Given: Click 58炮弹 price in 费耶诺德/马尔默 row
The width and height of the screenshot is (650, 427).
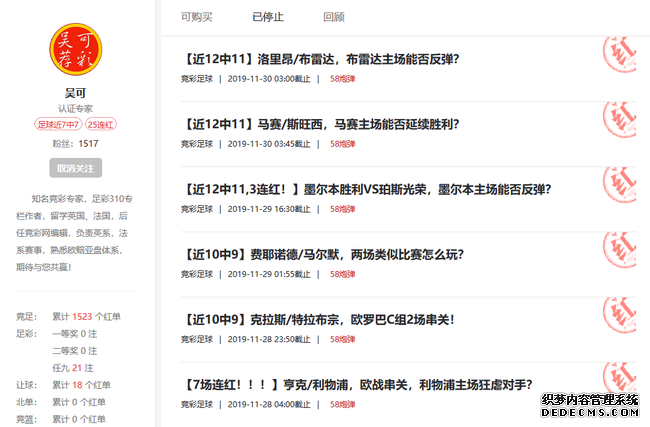Looking at the screenshot, I should 342,274.
